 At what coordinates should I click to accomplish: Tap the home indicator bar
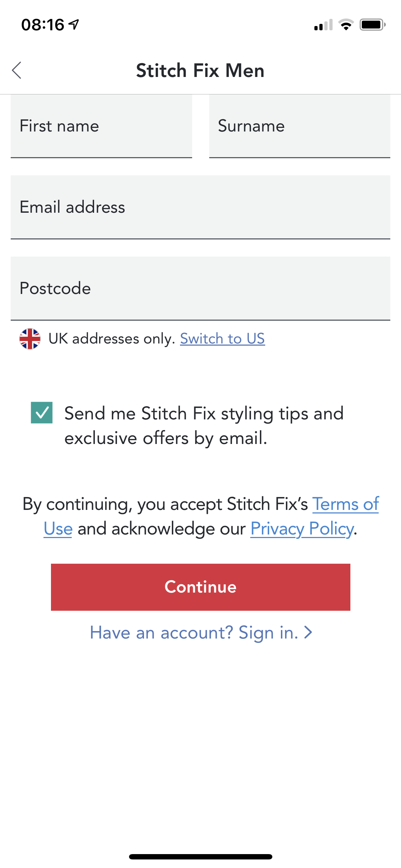200,857
